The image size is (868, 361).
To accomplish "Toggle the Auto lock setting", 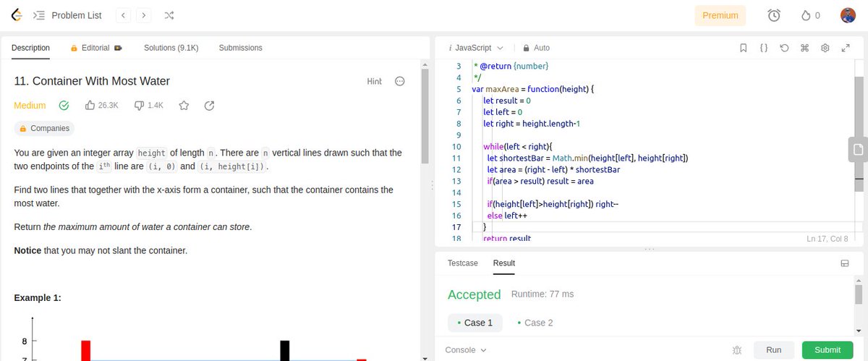I will click(536, 48).
